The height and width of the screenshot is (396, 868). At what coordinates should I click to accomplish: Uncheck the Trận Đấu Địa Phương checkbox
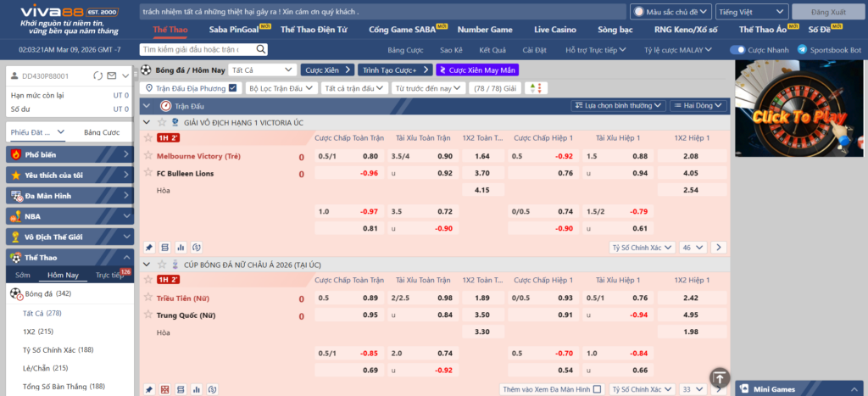pos(233,88)
